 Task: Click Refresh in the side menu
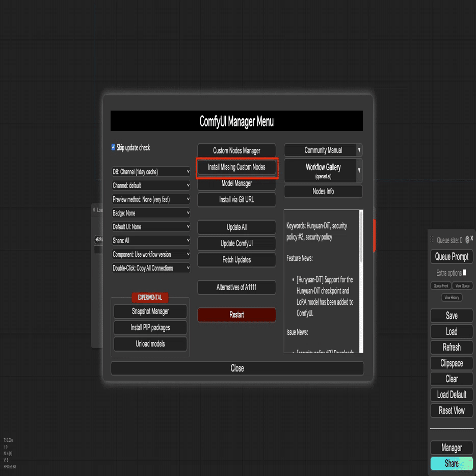pyautogui.click(x=452, y=347)
